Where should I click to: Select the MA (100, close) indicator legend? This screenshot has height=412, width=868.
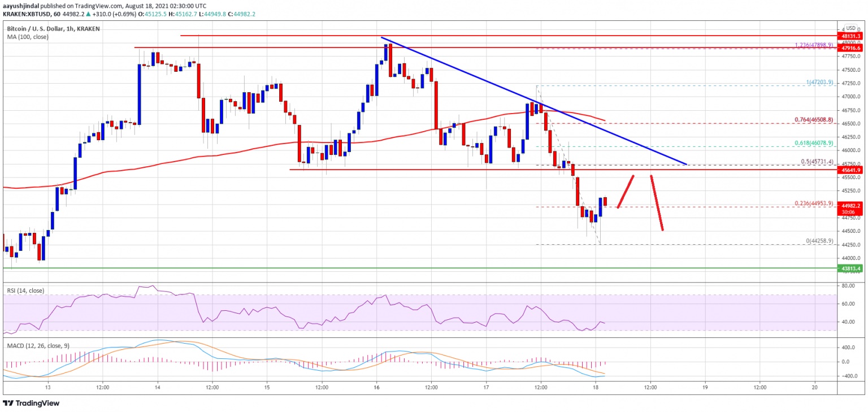pos(28,37)
